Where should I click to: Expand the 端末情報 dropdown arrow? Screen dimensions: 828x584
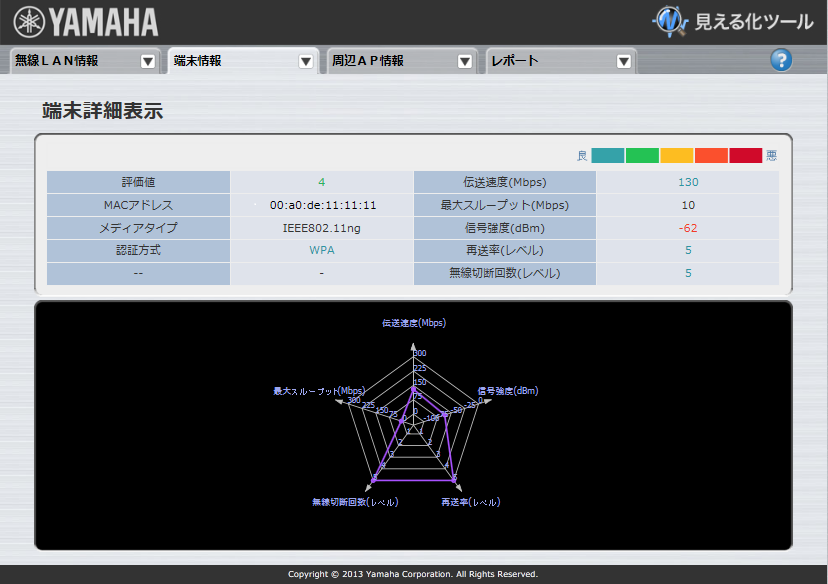point(306,61)
